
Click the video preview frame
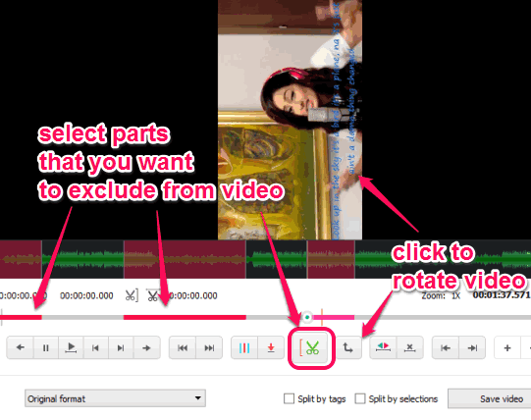point(290,120)
